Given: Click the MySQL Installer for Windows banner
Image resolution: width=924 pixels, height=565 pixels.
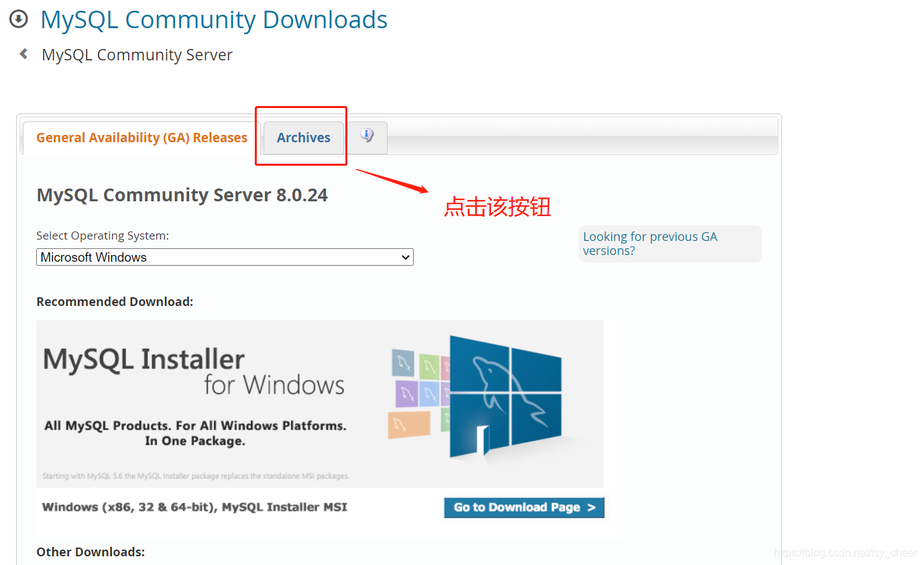Looking at the screenshot, I should tap(320, 403).
